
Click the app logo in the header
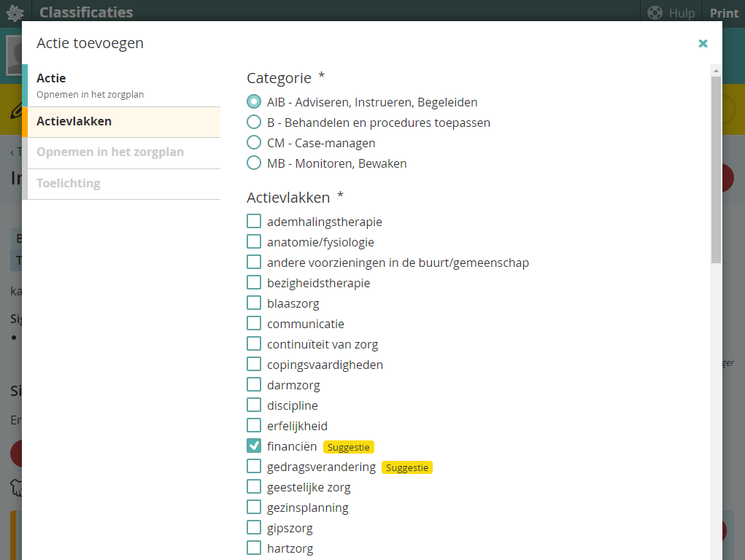(15, 13)
